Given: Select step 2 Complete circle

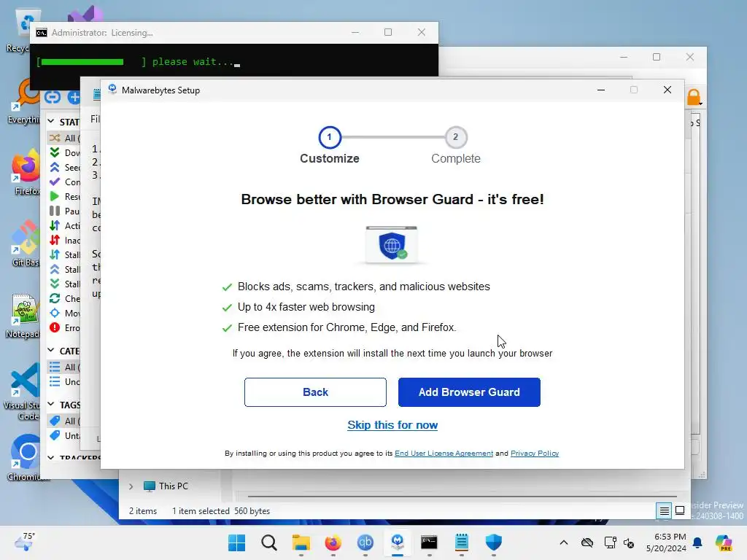Looking at the screenshot, I should click(x=456, y=137).
